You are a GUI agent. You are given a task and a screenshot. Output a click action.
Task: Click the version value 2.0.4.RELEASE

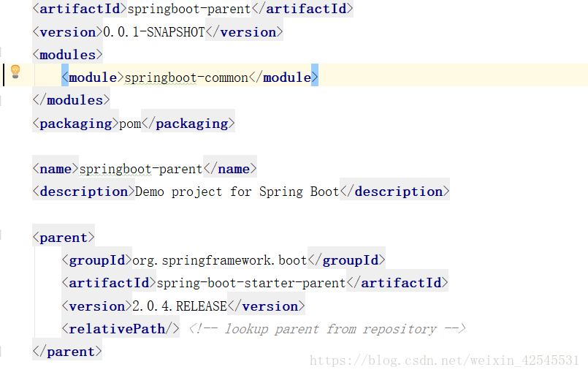pyautogui.click(x=180, y=306)
